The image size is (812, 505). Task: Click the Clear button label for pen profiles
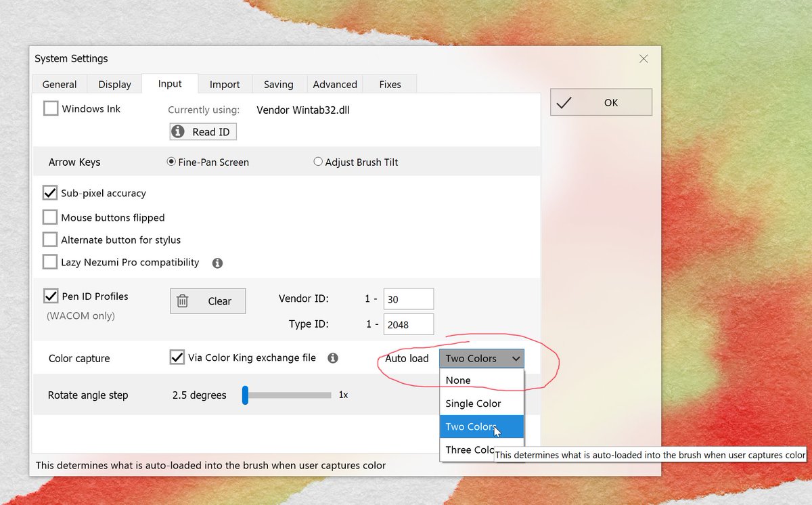219,301
